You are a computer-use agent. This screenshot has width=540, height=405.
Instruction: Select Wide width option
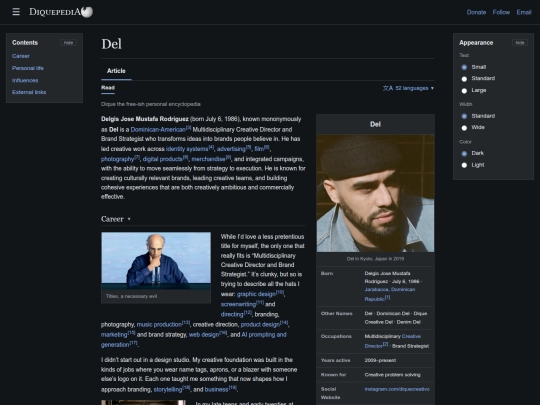[464, 128]
